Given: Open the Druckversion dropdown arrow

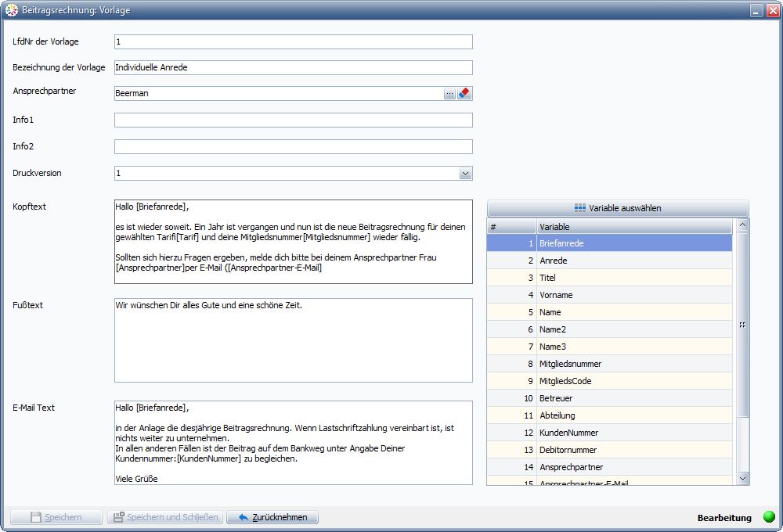Looking at the screenshot, I should [465, 174].
